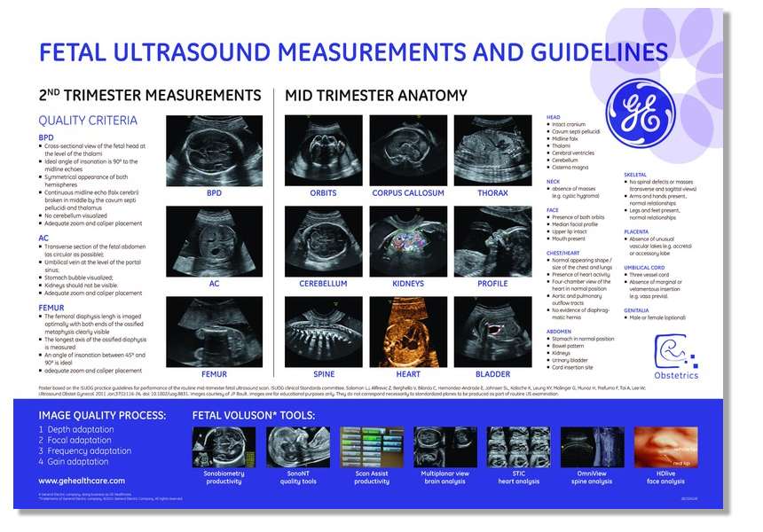View the THORAX ultrasound image
The width and height of the screenshot is (763, 532).
493,150
